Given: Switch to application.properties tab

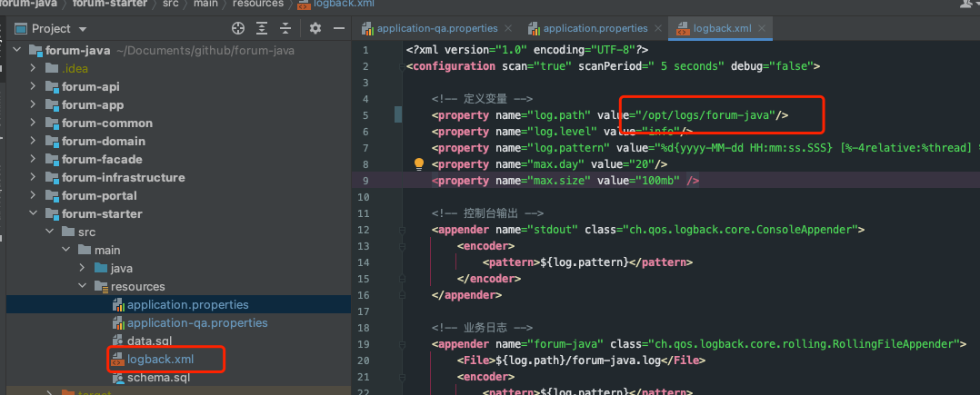Looking at the screenshot, I should click(x=595, y=28).
